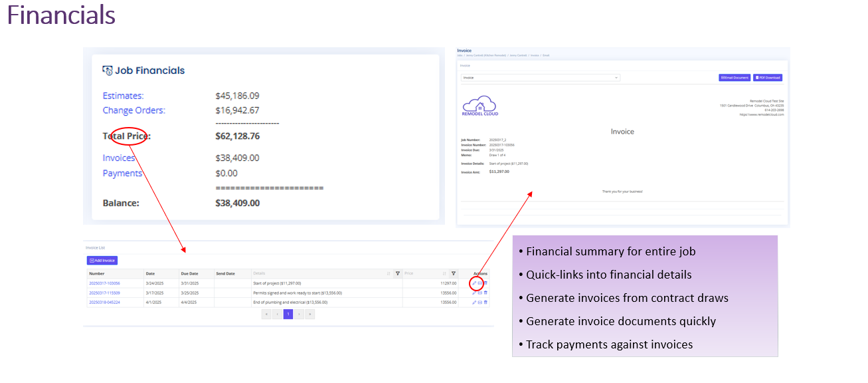Click the 'Draw 1 of 4' memo text
The image size is (868, 383).
(497, 154)
